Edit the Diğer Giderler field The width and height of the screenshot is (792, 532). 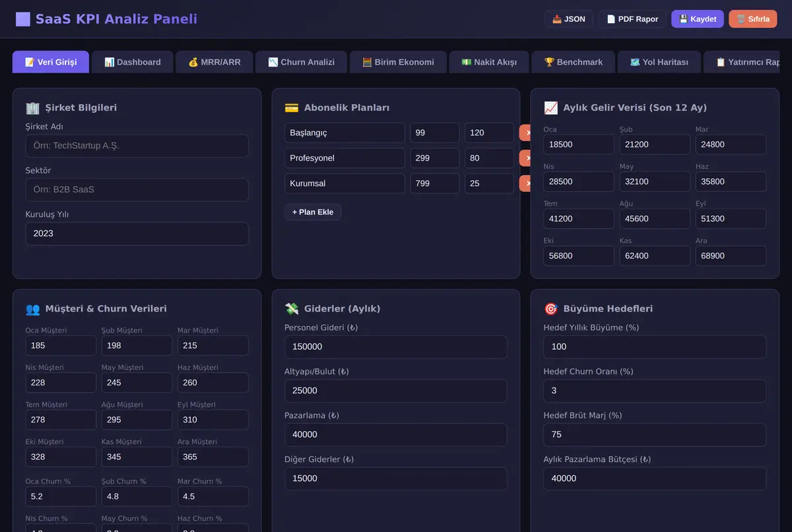[x=396, y=479]
